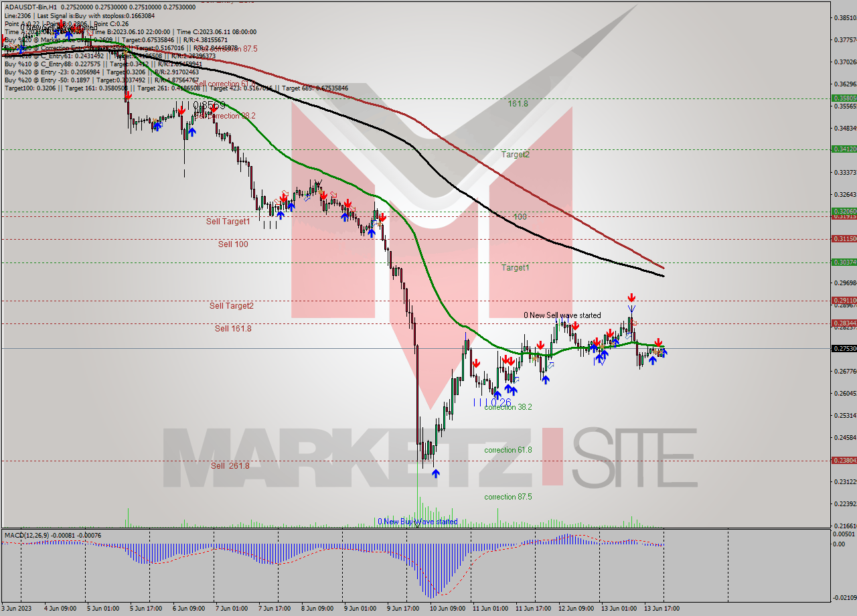
Task: Click the 'Sell 100' label
Action: 233,244
